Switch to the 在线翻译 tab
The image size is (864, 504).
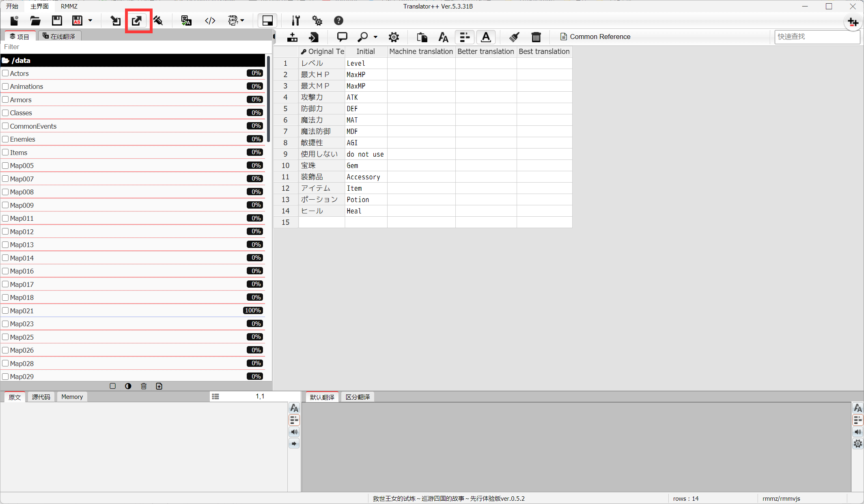(59, 37)
